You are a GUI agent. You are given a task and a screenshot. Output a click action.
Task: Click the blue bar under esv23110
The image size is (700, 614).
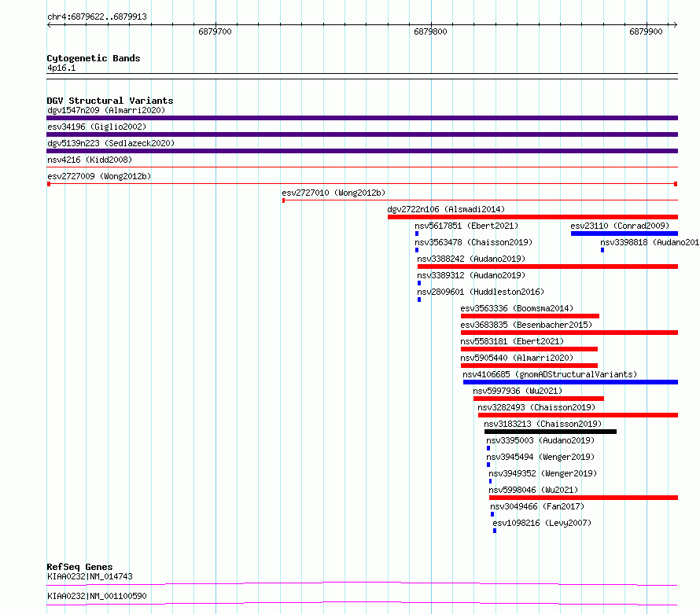pos(624,233)
